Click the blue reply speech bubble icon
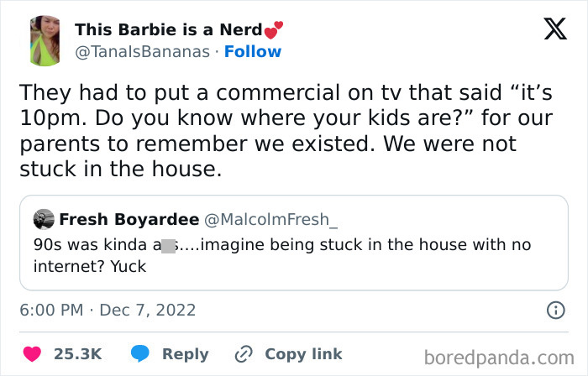Screen dimensions: 588x376 coord(140,353)
